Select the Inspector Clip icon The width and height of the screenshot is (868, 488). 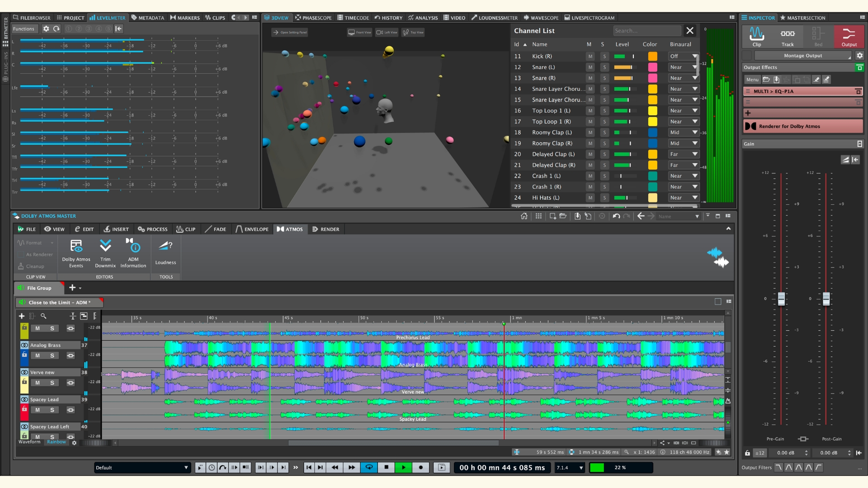click(756, 37)
